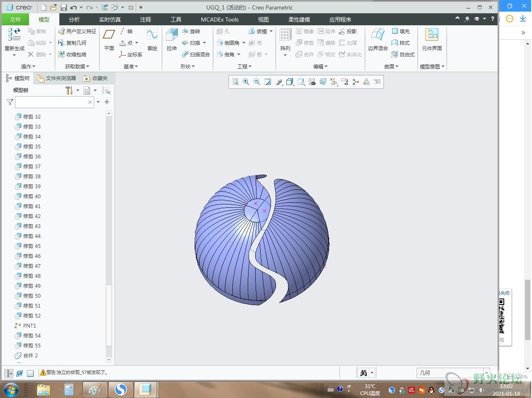Screen dimensions: 532x398
Task: Toggle full screen icon in status bar
Action: coord(30,373)
